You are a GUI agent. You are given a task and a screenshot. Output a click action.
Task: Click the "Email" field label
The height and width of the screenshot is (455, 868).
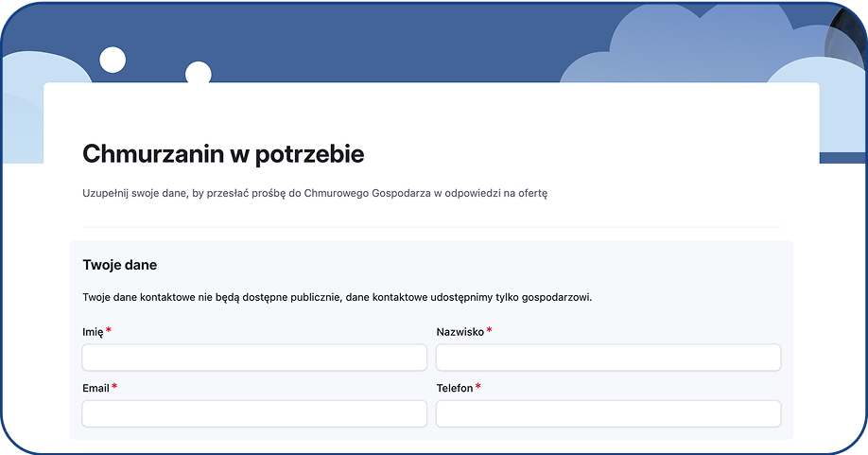tap(95, 388)
